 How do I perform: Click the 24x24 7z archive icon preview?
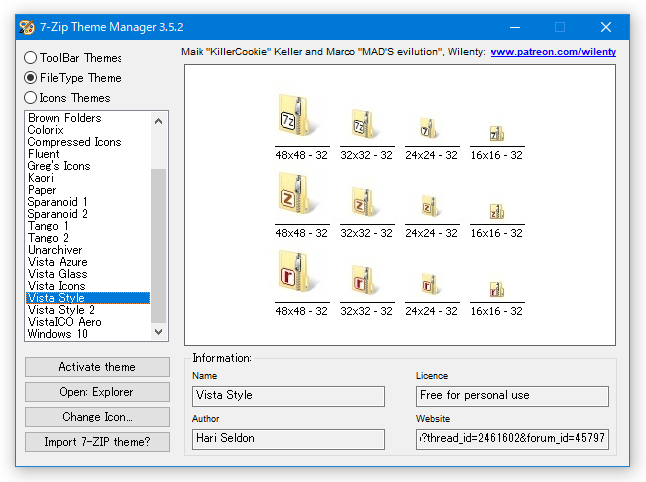[428, 129]
